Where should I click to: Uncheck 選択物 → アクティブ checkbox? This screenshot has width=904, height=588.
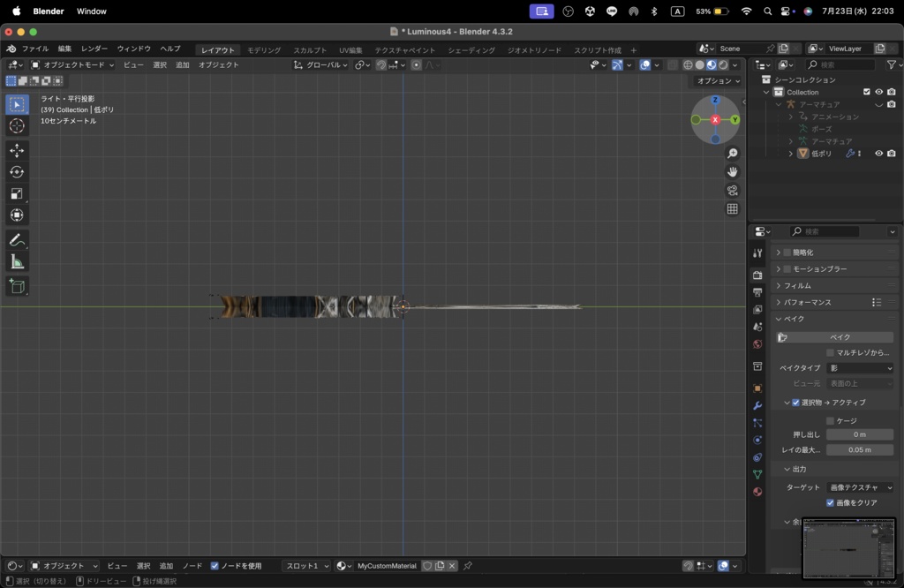pyautogui.click(x=795, y=403)
